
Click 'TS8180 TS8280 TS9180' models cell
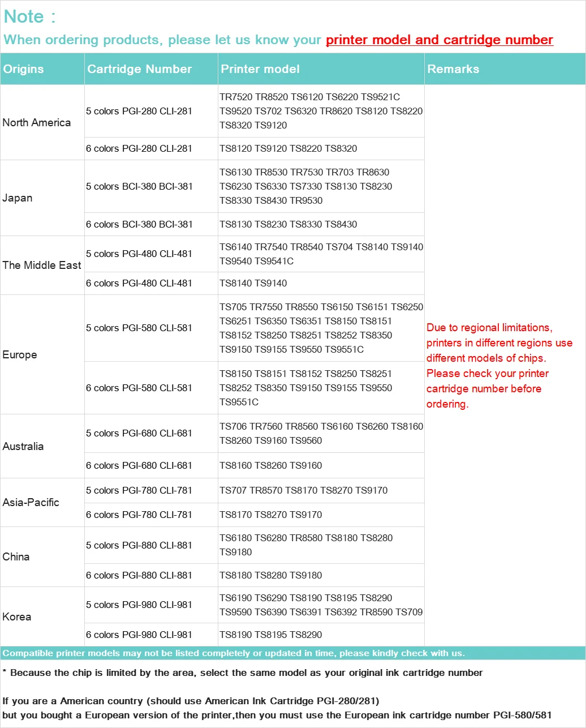point(321,575)
